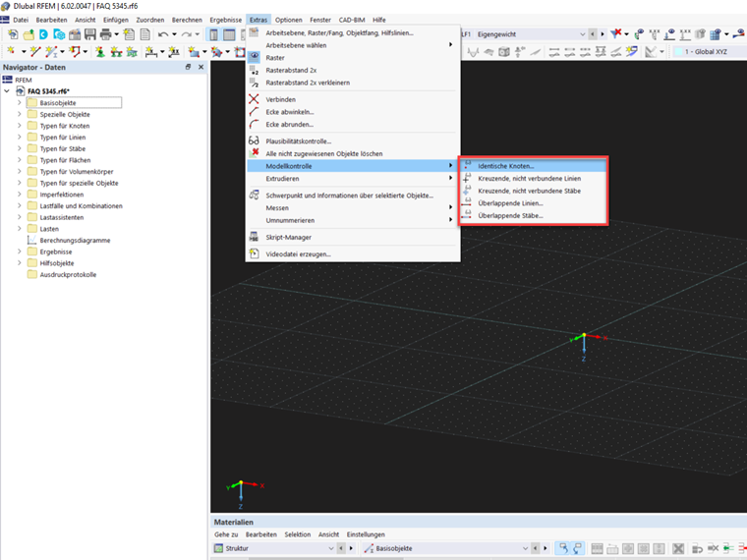This screenshot has height=560, width=747.
Task: Click Einstellungen in Materialien panel
Action: point(366,534)
